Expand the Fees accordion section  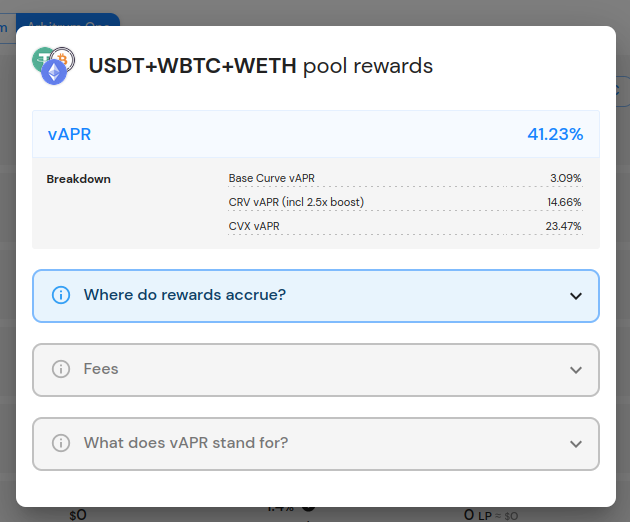coord(316,370)
